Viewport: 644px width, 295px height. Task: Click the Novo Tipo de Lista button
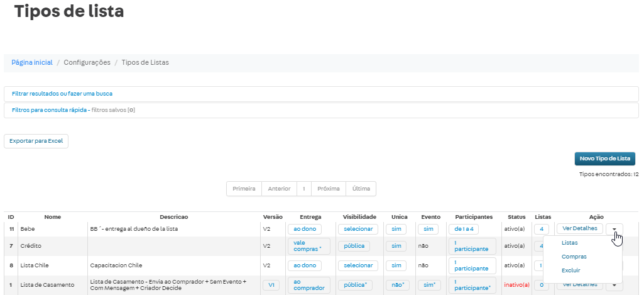tap(604, 159)
